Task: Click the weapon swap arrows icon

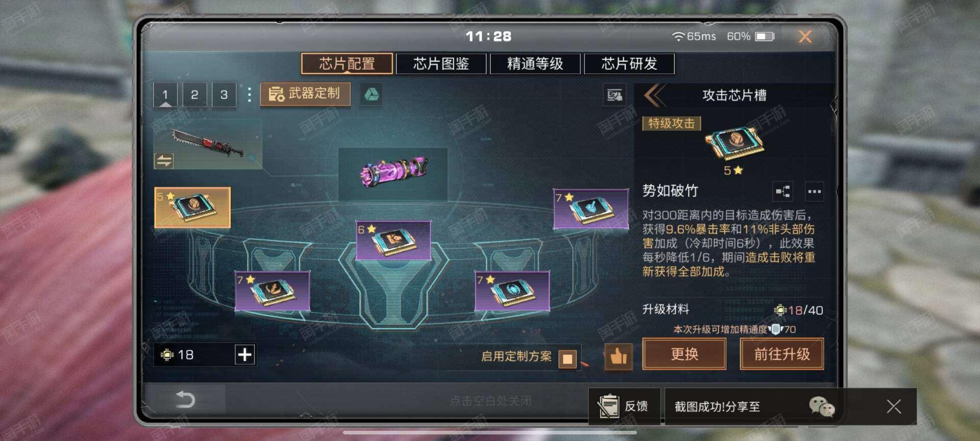Action: pyautogui.click(x=164, y=161)
